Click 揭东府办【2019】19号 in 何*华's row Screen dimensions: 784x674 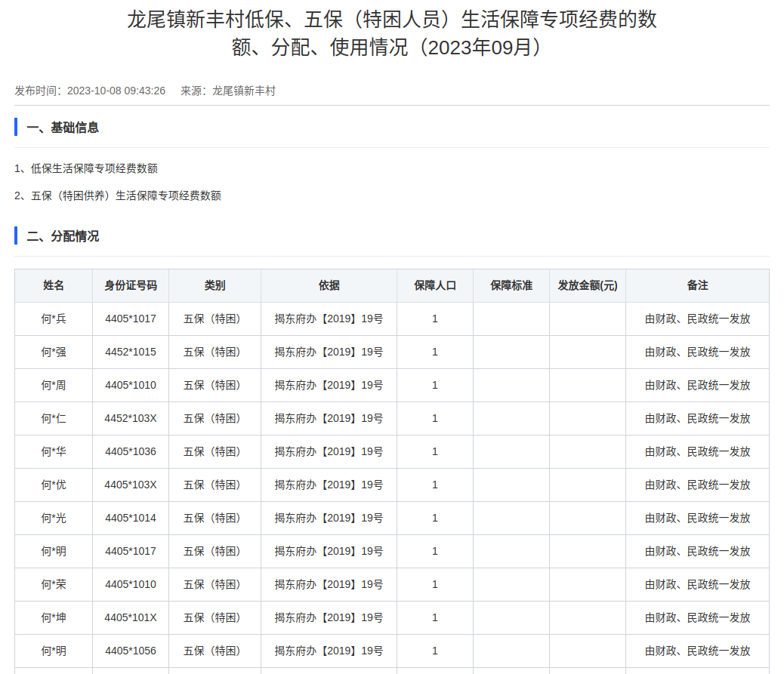coord(329,451)
